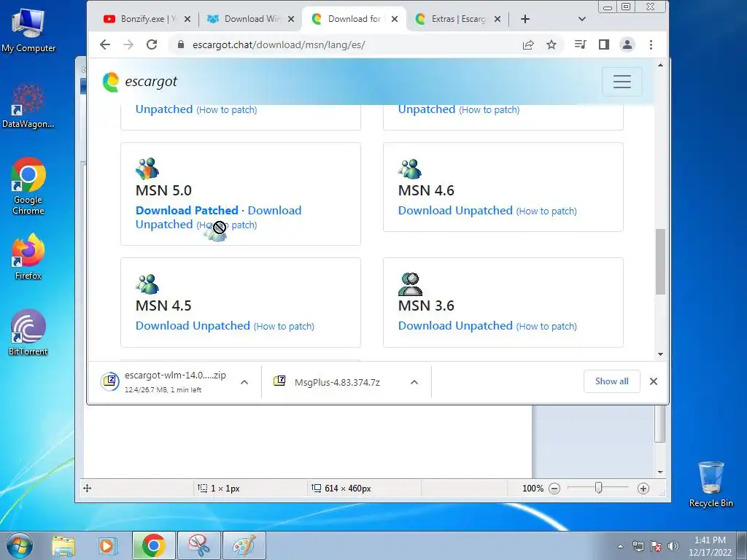Click the Paint taskbar icon
The width and height of the screenshot is (747, 560).
pyautogui.click(x=244, y=546)
